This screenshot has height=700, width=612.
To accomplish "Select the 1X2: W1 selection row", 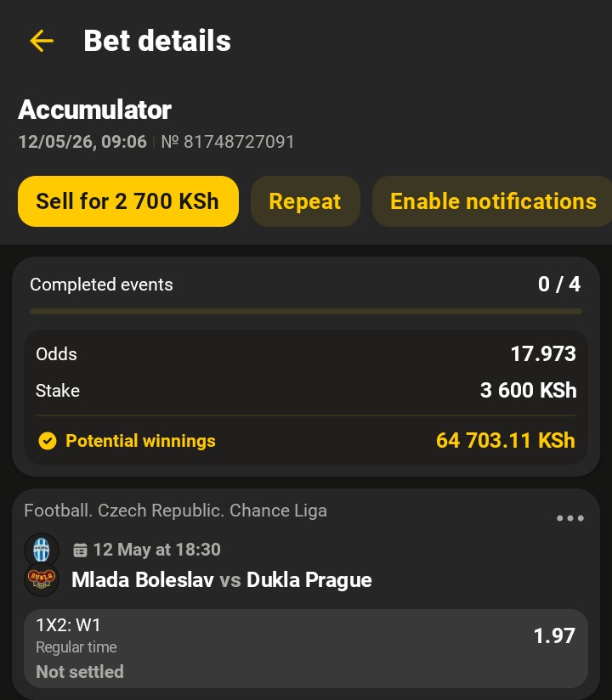I will (306, 649).
